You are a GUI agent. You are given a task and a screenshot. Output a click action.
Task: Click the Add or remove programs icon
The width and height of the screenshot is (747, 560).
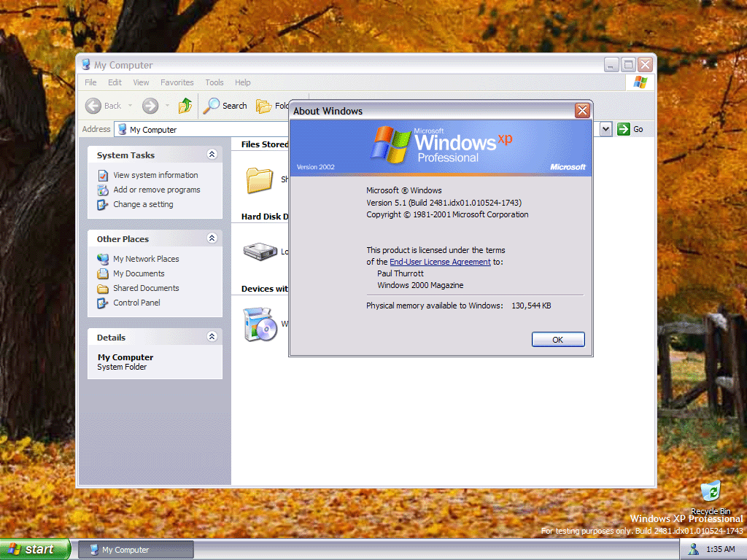[103, 190]
